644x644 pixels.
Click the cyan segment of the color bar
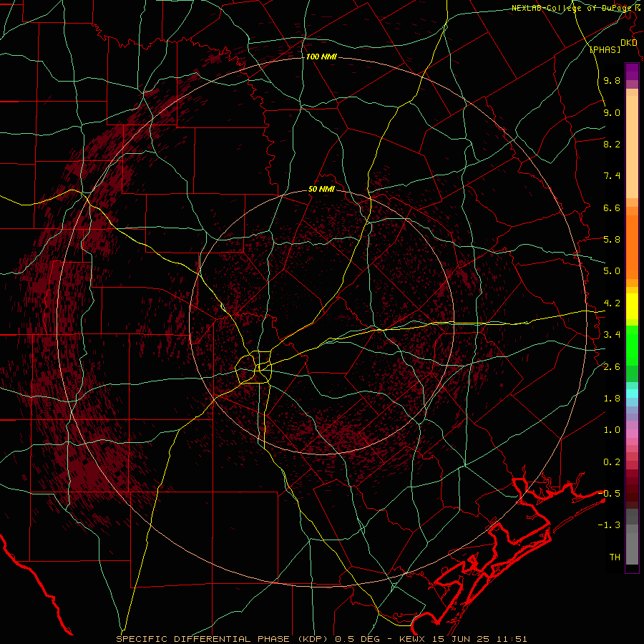tap(632, 394)
